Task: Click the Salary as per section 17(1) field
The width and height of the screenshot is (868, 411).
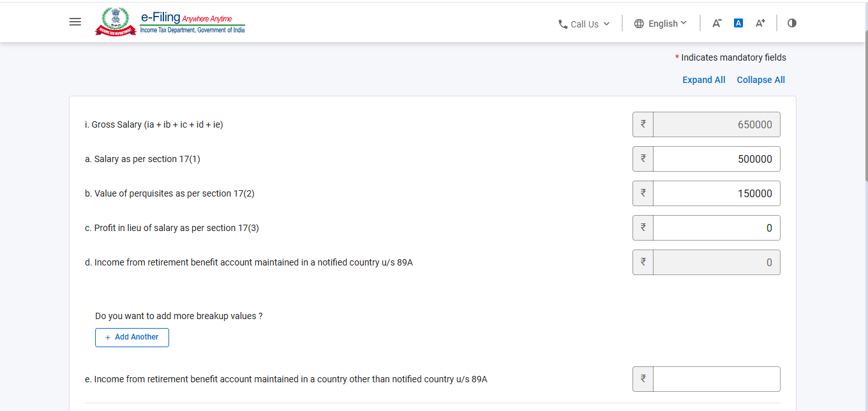Action: click(716, 159)
